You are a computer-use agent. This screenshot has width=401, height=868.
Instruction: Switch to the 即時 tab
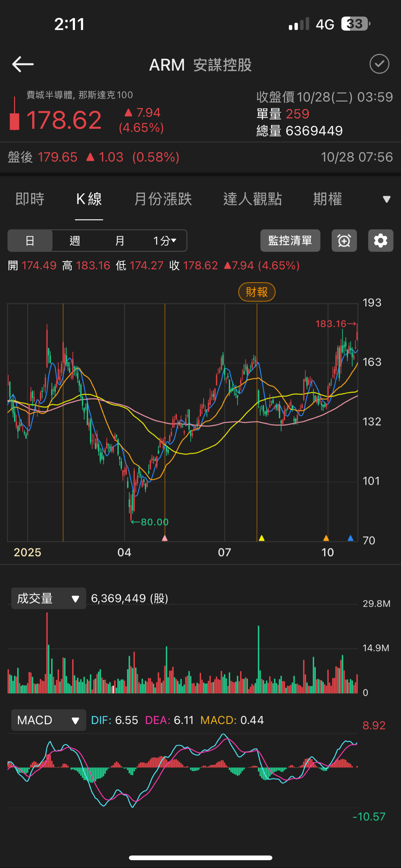pos(30,199)
